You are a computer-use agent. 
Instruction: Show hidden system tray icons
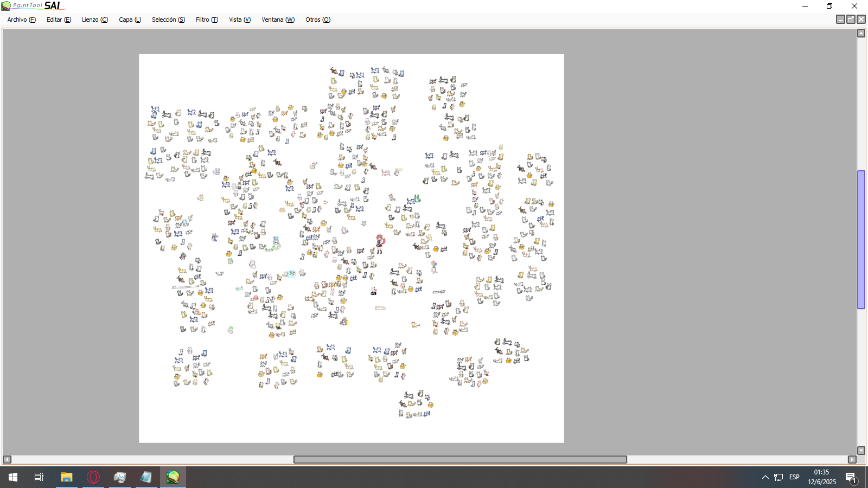(765, 477)
